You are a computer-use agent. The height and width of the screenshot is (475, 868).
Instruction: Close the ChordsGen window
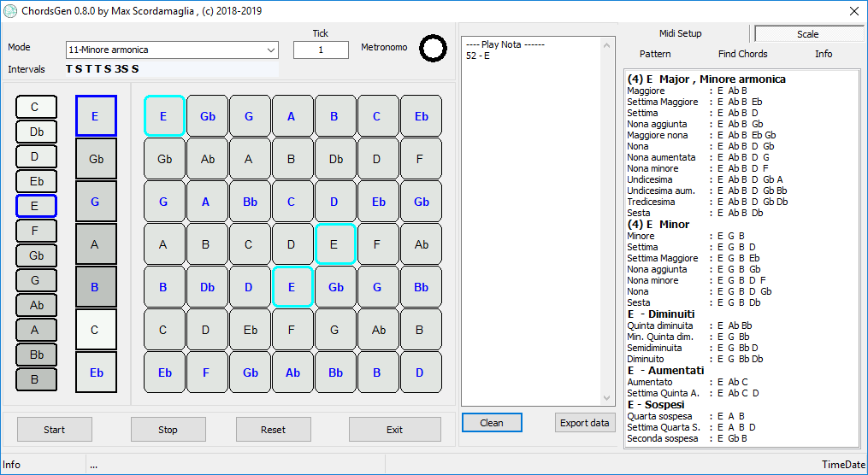coord(854,11)
